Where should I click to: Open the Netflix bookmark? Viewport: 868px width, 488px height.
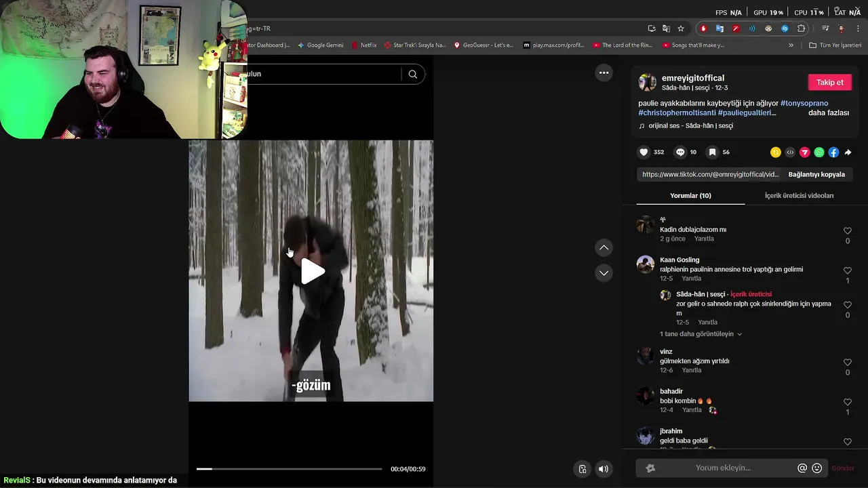pyautogui.click(x=364, y=45)
